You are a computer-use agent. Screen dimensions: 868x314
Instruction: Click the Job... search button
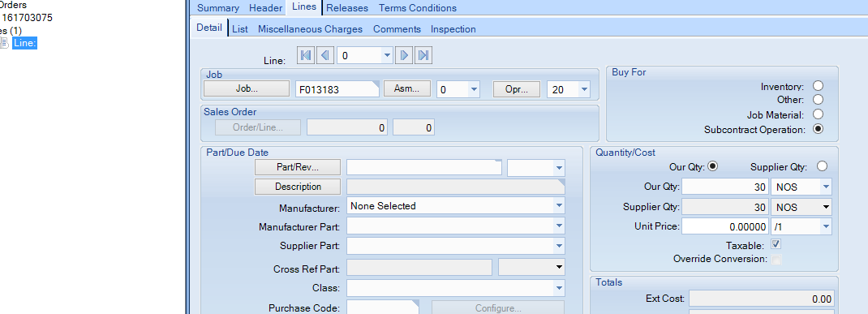tap(247, 88)
